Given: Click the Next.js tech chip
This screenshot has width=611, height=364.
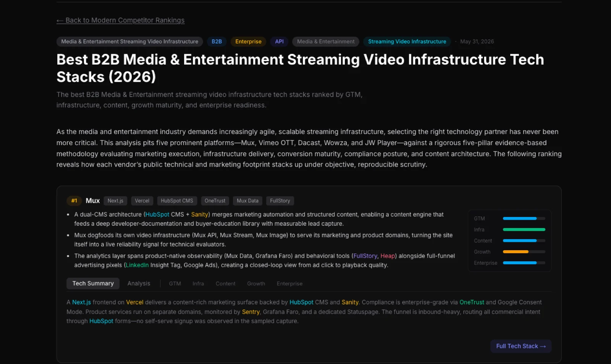Looking at the screenshot, I should pos(115,201).
